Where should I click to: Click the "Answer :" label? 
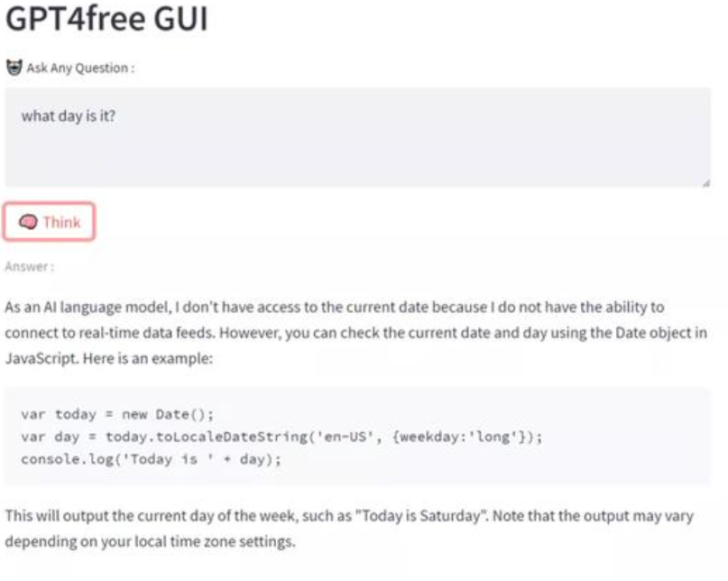pyautogui.click(x=29, y=267)
